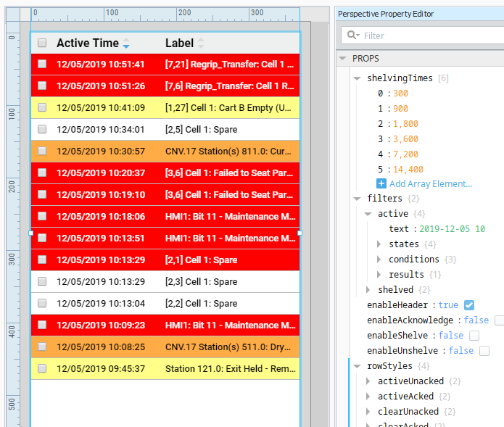The image size is (504, 427).
Task: Click the Label column header
Action: tap(179, 43)
